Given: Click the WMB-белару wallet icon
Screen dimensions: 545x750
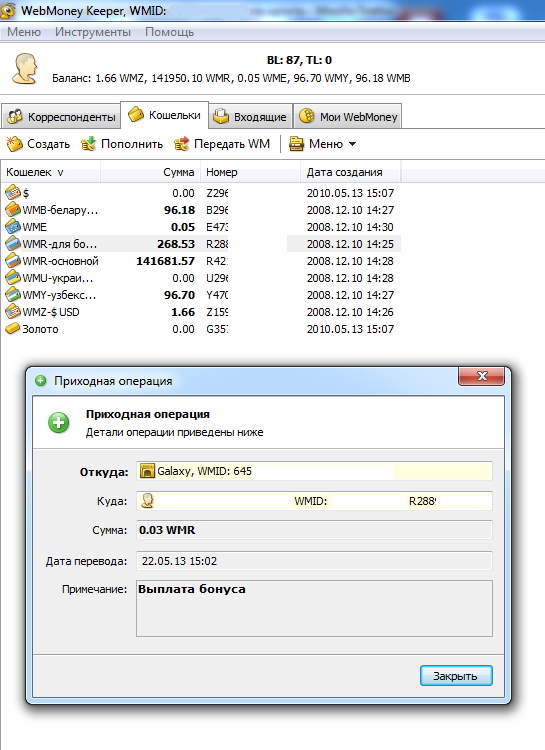Looking at the screenshot, I should click(x=13, y=210).
